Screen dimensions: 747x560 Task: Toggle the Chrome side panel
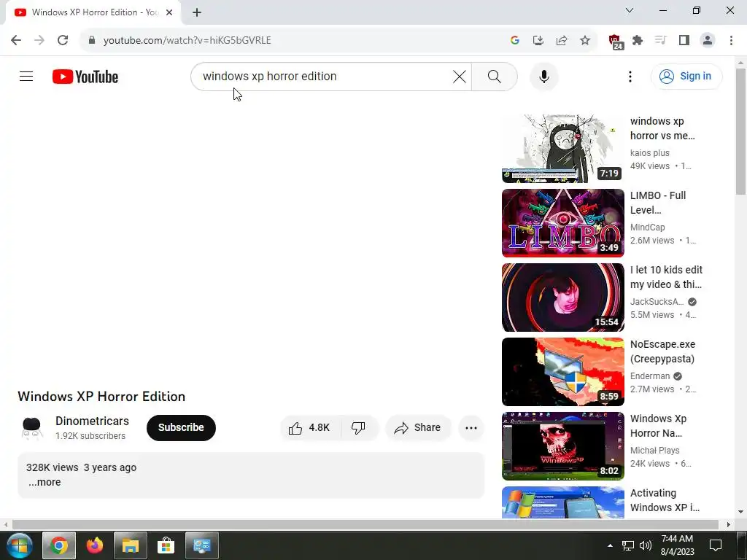click(684, 41)
